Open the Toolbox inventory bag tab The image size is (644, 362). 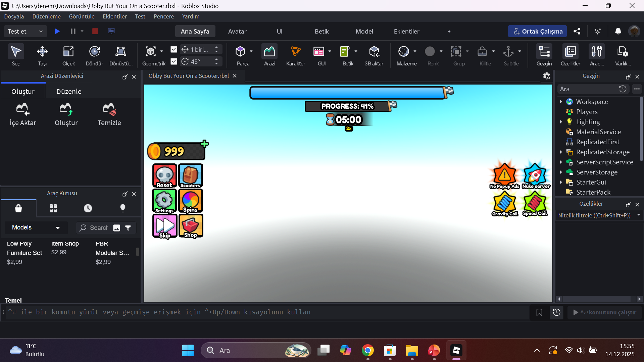click(18, 208)
